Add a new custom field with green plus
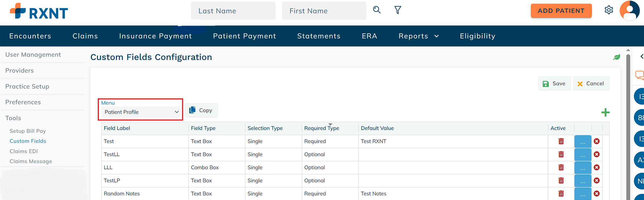This screenshot has width=644, height=200. (605, 113)
